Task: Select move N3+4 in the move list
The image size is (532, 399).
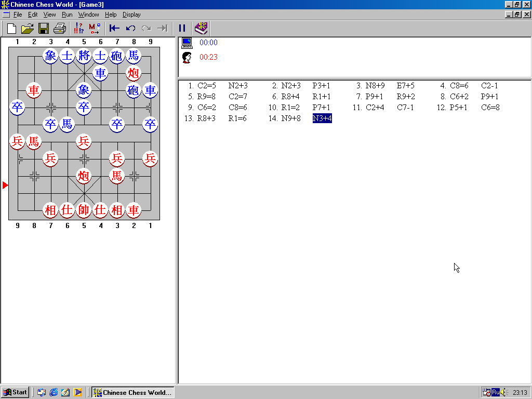Action: click(322, 118)
